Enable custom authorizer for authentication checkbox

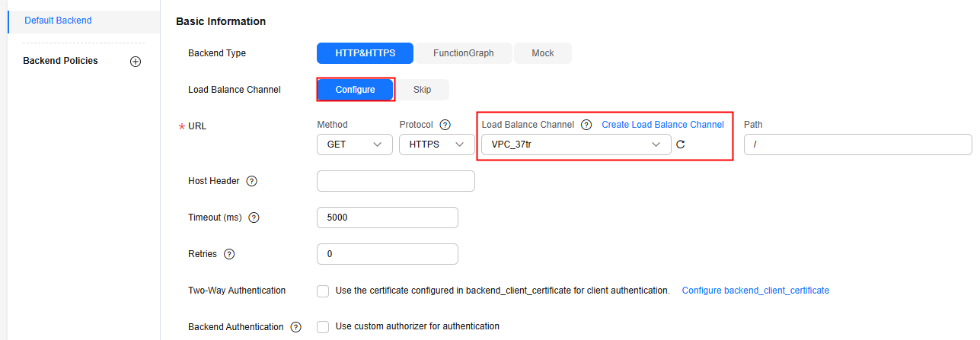[323, 327]
